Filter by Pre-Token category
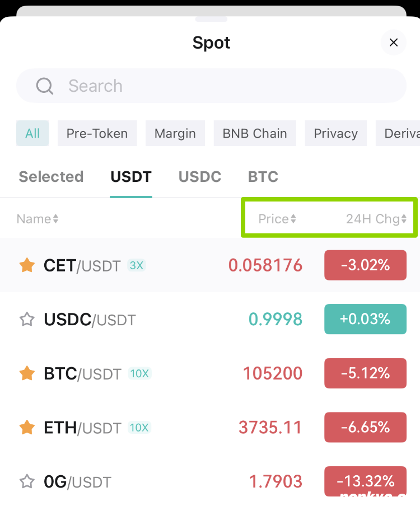420x506 pixels. [97, 133]
